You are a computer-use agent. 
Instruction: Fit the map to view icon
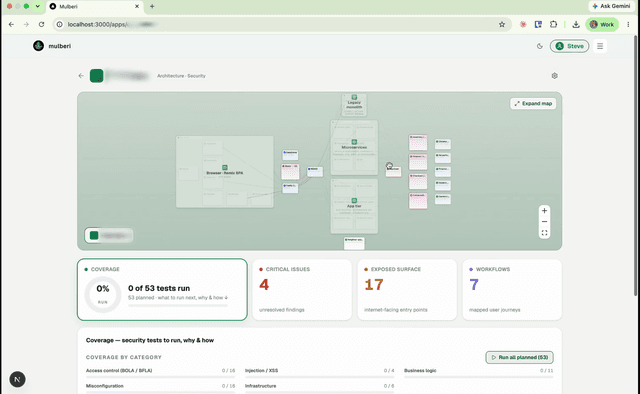(544, 233)
